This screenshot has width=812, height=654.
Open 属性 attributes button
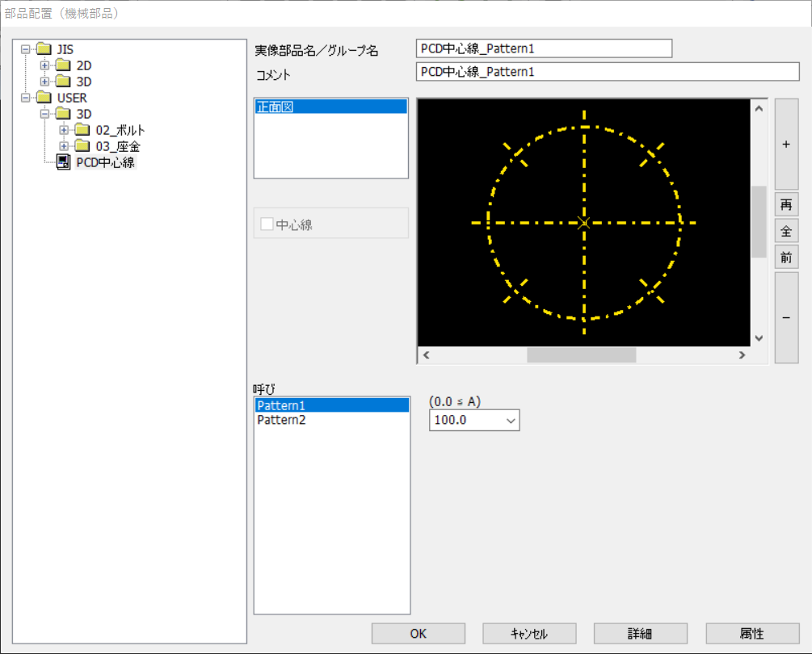tap(752, 633)
